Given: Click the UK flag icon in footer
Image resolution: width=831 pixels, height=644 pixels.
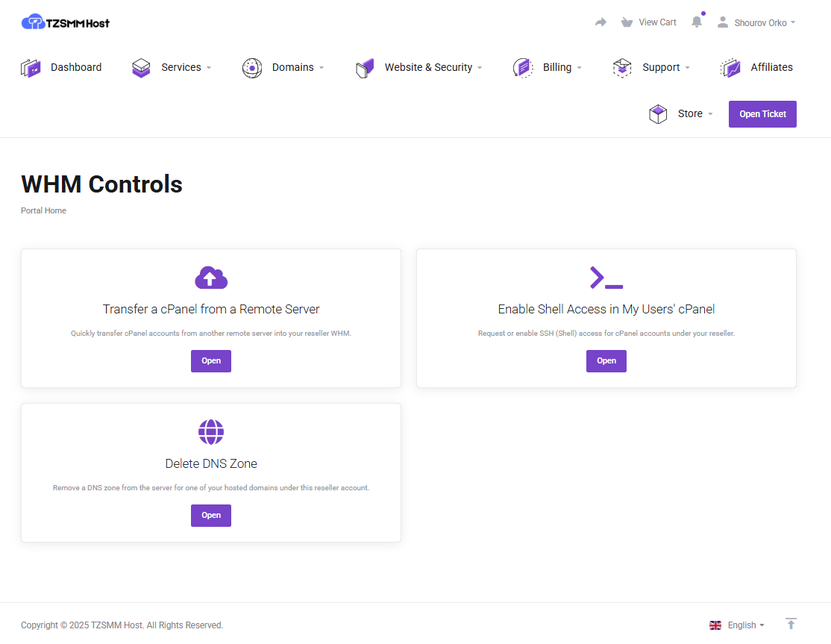Looking at the screenshot, I should (715, 625).
